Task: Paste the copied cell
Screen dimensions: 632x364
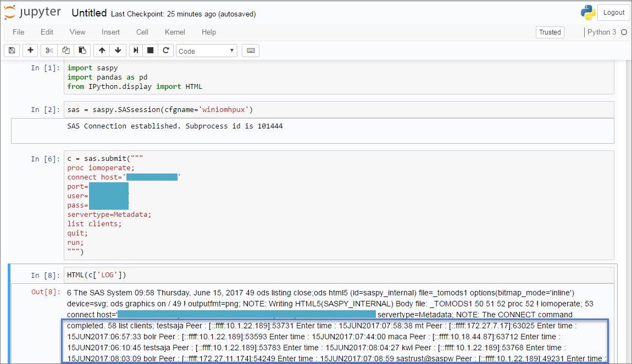Action: pos(82,50)
